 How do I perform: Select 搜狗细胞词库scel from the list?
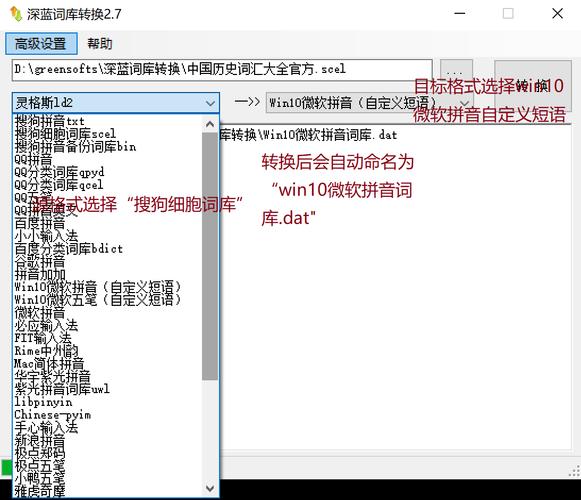tap(107, 133)
